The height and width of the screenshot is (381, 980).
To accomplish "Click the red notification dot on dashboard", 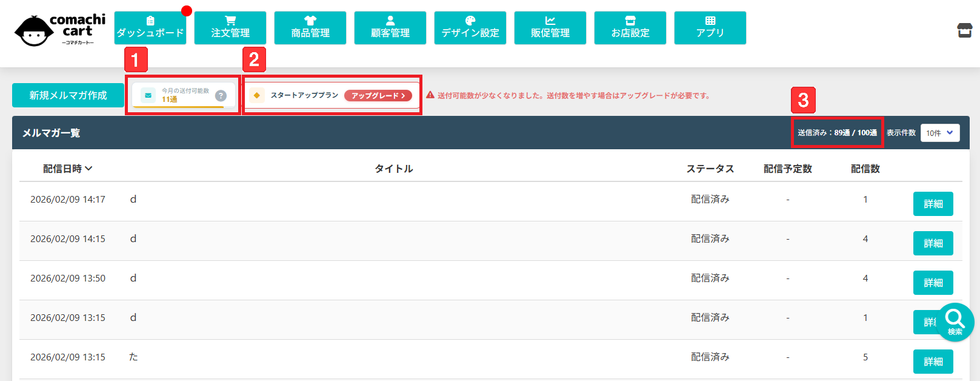I will (x=187, y=11).
